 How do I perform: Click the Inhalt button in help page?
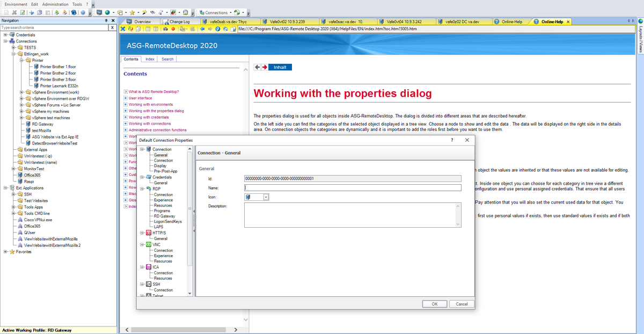[x=280, y=67]
